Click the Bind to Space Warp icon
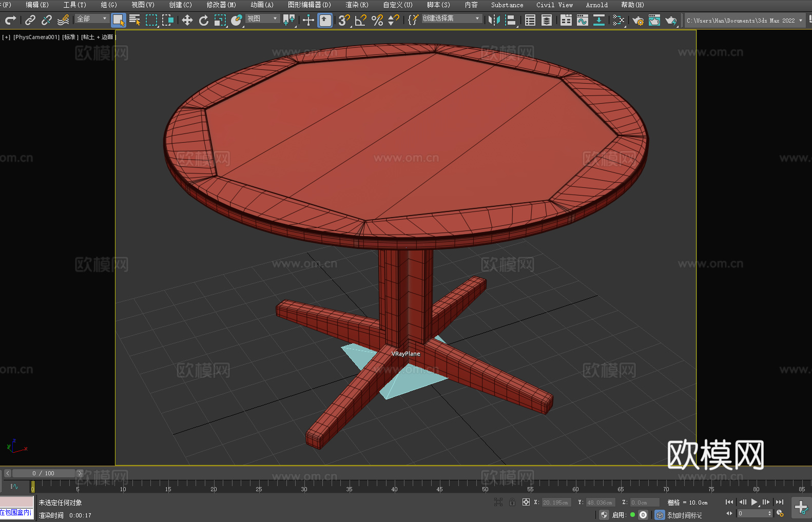This screenshot has width=812, height=522. 63,21
